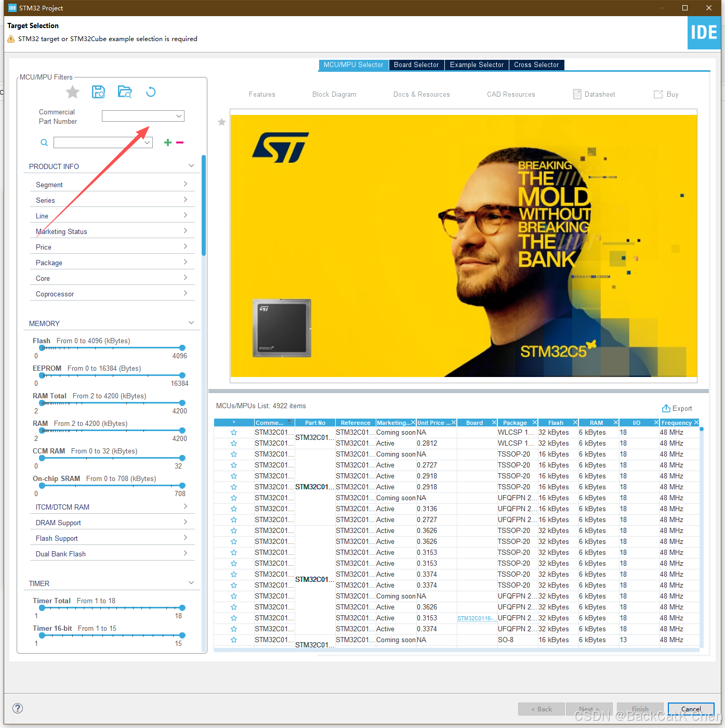Collapse the PRODUCT INFO section
The width and height of the screenshot is (725, 728).
click(x=191, y=166)
